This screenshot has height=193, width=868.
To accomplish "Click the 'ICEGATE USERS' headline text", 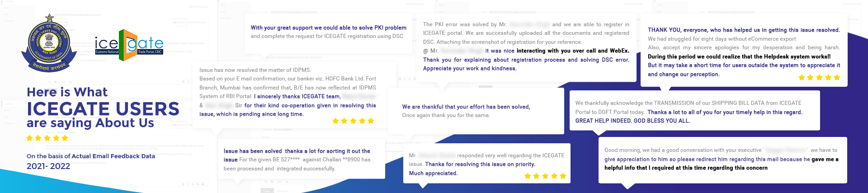I will tap(103, 109).
